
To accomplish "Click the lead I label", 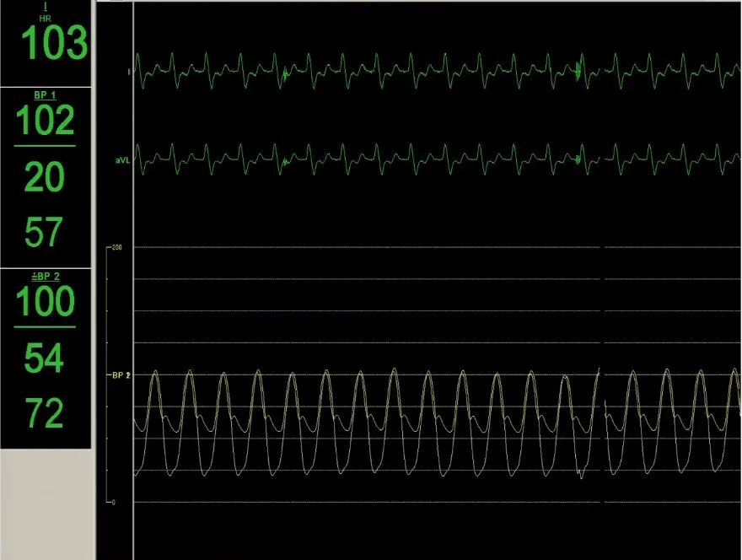I will 129,72.
